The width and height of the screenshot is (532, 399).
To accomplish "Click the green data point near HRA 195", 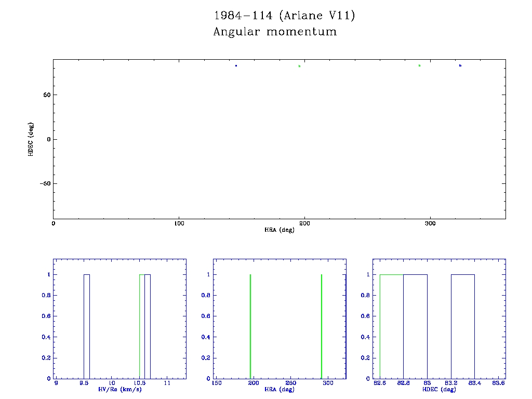I will [x=299, y=66].
